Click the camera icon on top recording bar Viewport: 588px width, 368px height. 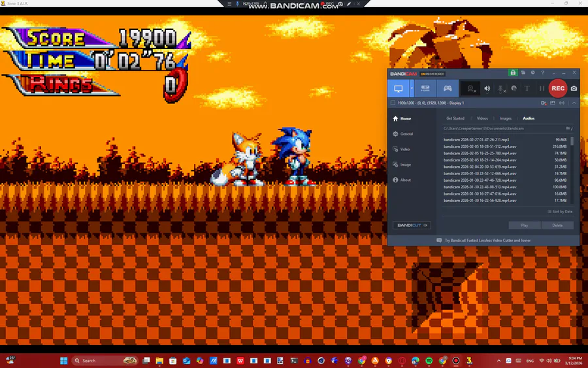340,4
